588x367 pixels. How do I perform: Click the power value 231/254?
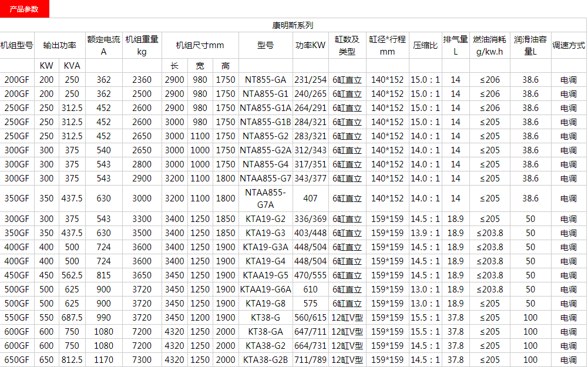[x=311, y=80]
